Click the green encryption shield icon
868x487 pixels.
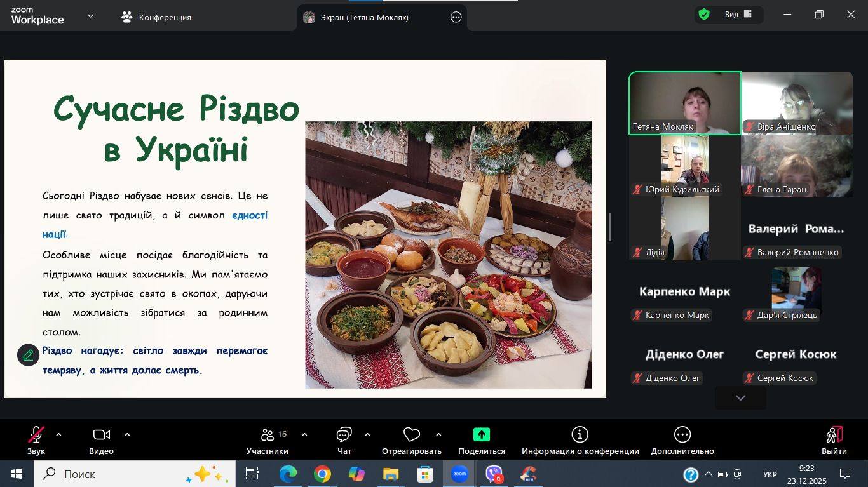703,14
